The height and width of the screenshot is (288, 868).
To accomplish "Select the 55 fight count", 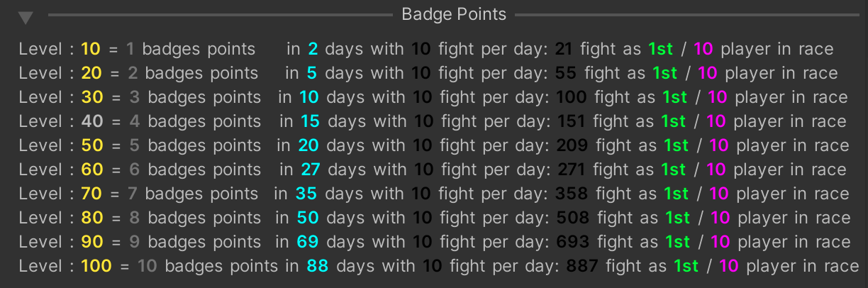I will pyautogui.click(x=566, y=73).
